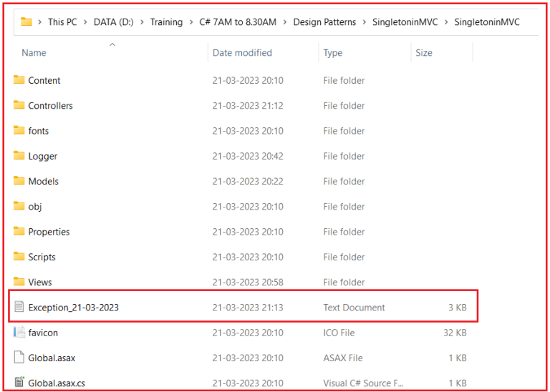Expand chevron after Training breadcrumb
The image size is (550, 392).
coord(191,22)
